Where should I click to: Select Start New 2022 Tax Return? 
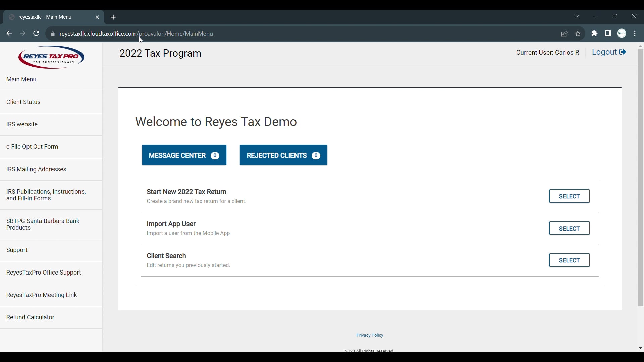[569, 196]
